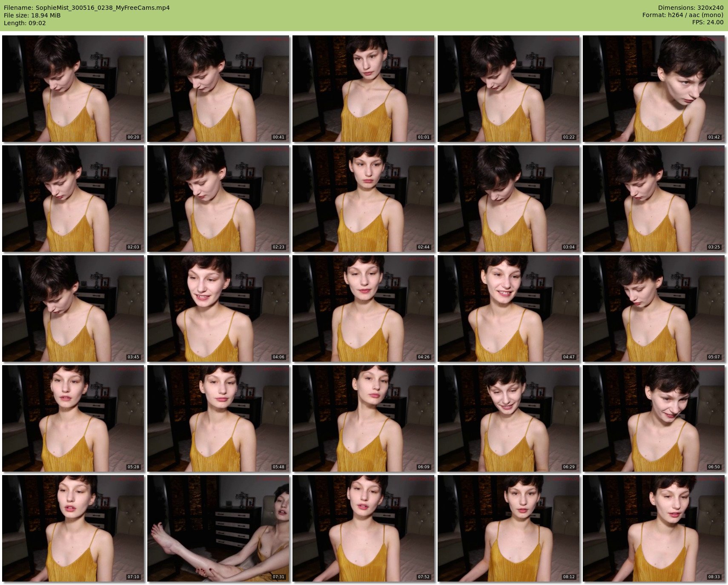728x585 pixels.
Task: Click the Format h264 / aac text
Action: click(682, 15)
